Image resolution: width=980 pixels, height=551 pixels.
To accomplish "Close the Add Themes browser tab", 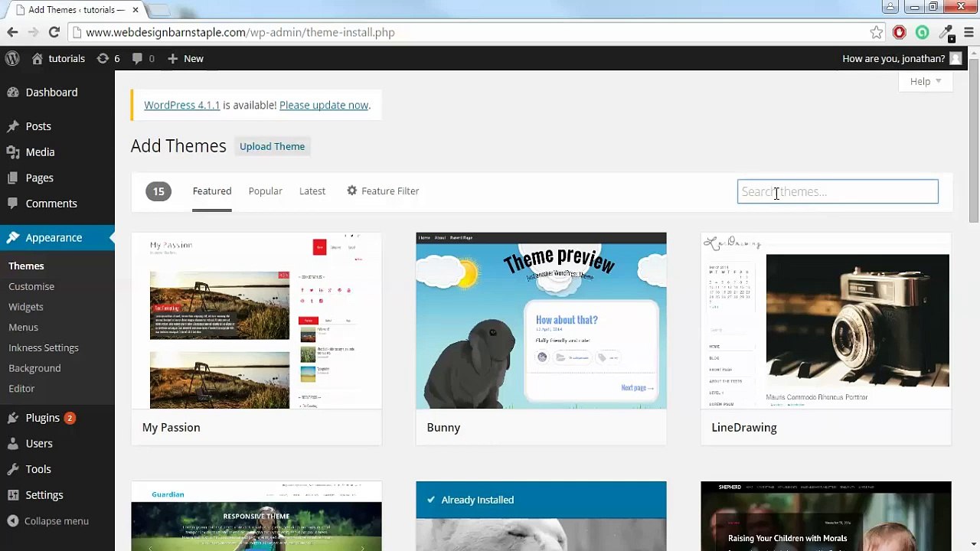I will coord(136,10).
